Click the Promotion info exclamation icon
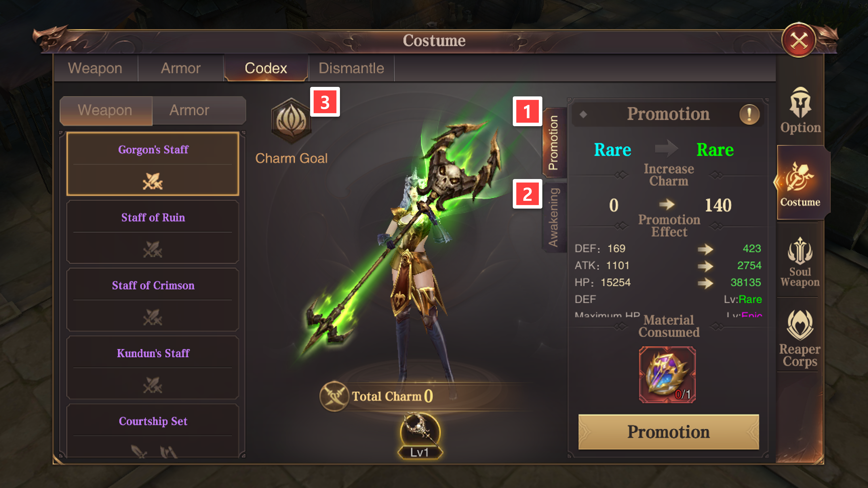The image size is (868, 488). [x=750, y=114]
